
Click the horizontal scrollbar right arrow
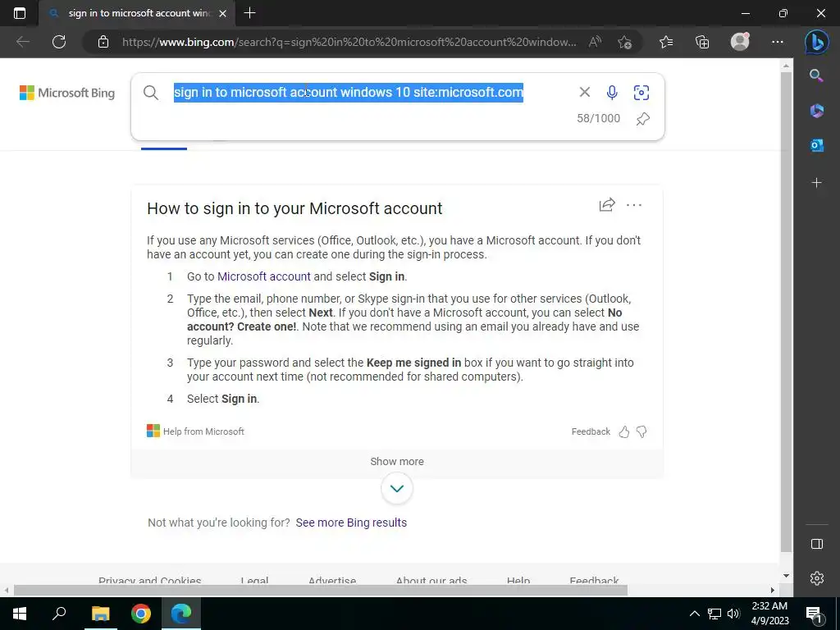[x=773, y=591]
